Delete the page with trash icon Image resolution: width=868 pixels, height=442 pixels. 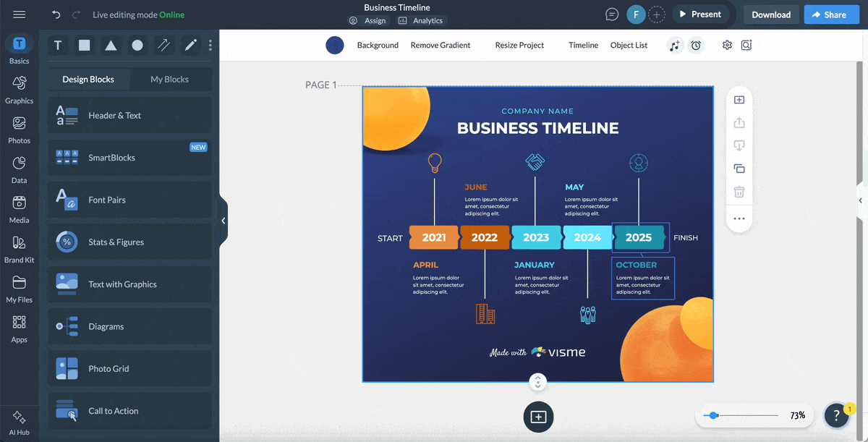pos(739,192)
